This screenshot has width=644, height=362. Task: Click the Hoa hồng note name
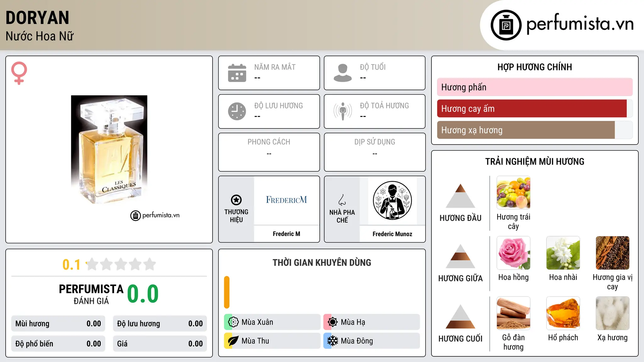point(514,277)
